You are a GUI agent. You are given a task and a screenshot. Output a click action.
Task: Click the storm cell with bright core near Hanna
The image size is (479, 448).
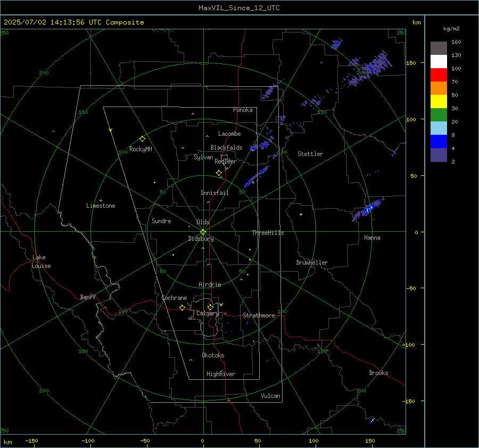[x=368, y=210]
